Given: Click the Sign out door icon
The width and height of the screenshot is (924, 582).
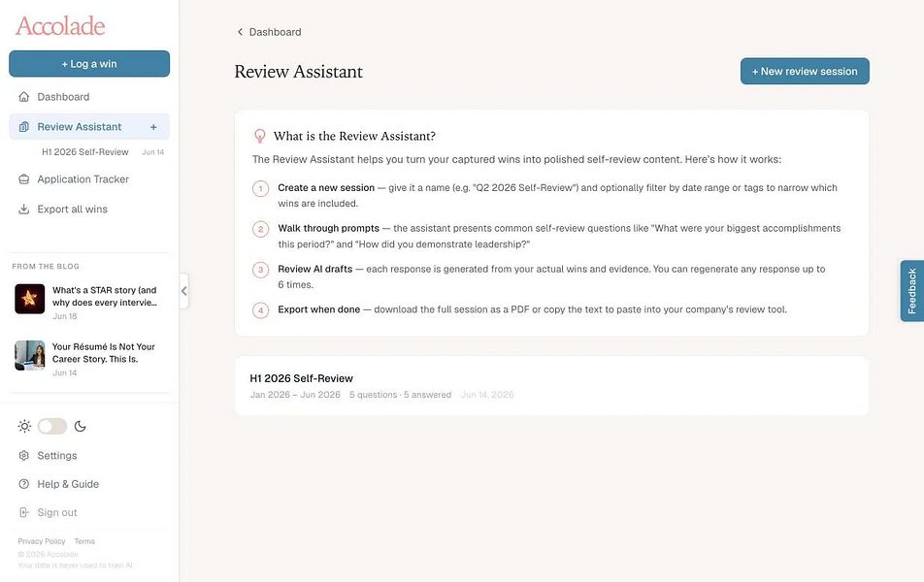Looking at the screenshot, I should (23, 512).
